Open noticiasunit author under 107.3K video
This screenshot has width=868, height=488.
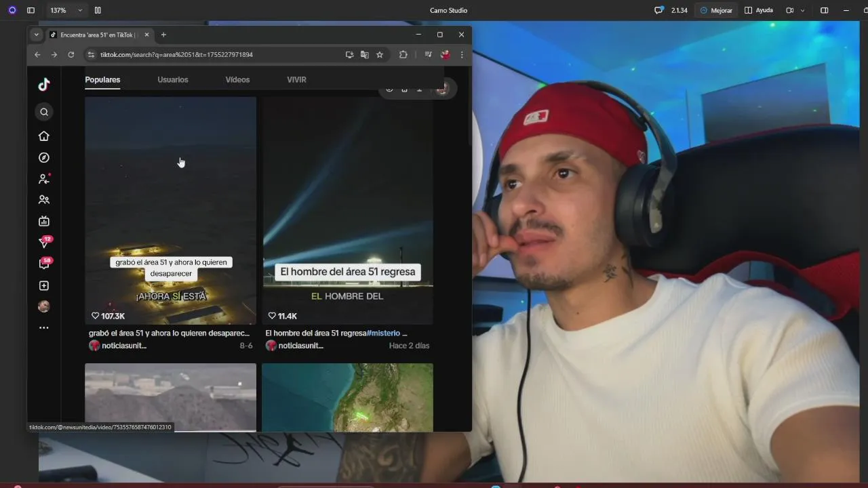click(118, 346)
